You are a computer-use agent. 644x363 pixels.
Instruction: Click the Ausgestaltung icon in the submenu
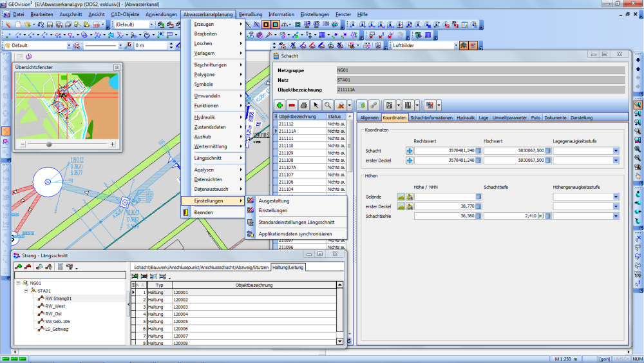[x=250, y=201]
